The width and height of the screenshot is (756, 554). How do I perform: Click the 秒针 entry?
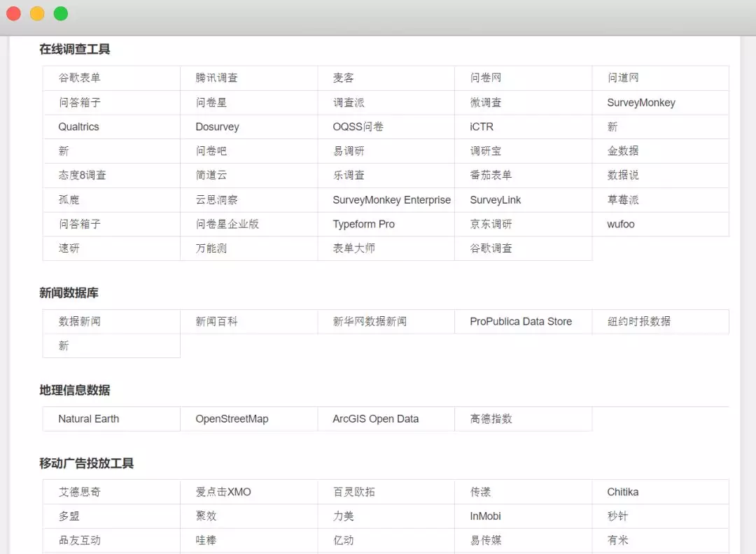pos(617,516)
